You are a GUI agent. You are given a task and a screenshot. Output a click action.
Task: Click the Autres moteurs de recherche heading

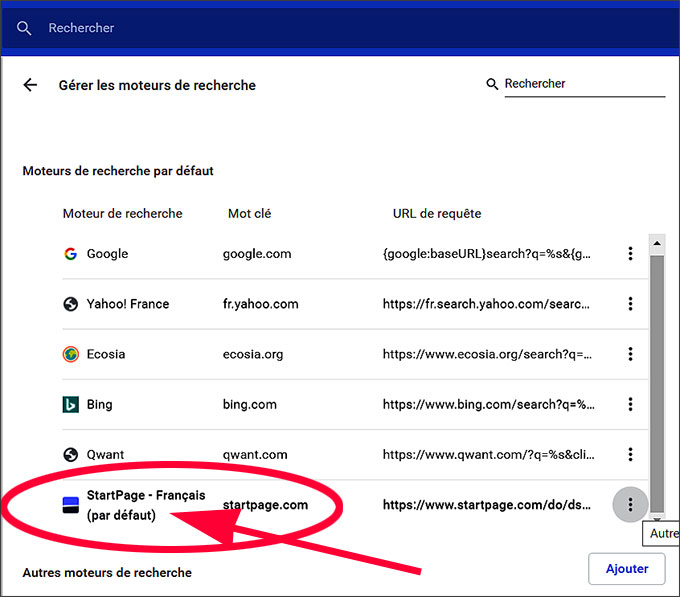click(107, 573)
